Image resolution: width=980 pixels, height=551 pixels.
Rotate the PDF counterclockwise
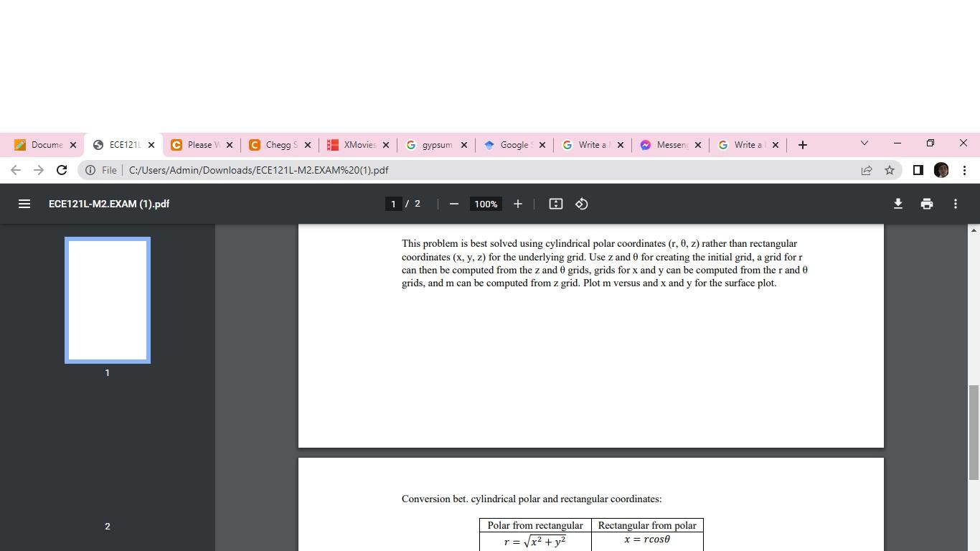tap(581, 204)
